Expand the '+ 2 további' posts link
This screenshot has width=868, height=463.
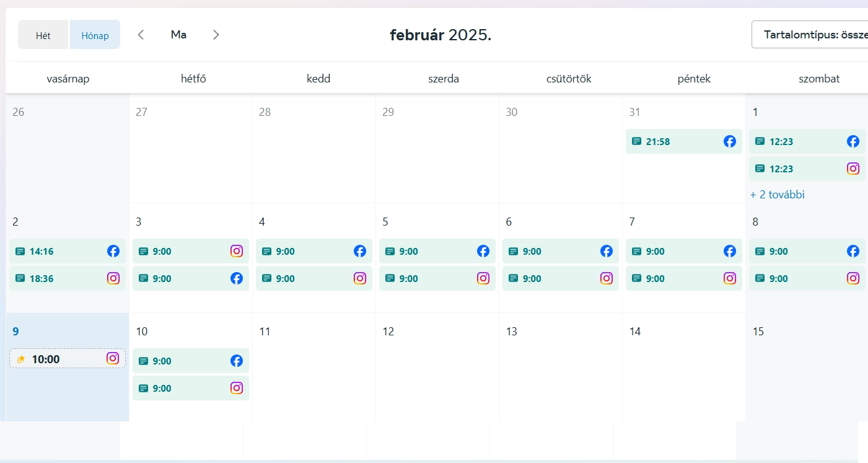tap(778, 195)
